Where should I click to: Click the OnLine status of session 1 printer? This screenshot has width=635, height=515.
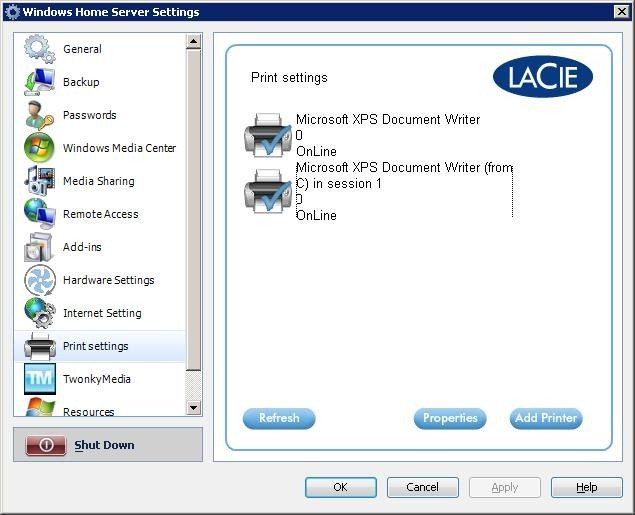[316, 215]
